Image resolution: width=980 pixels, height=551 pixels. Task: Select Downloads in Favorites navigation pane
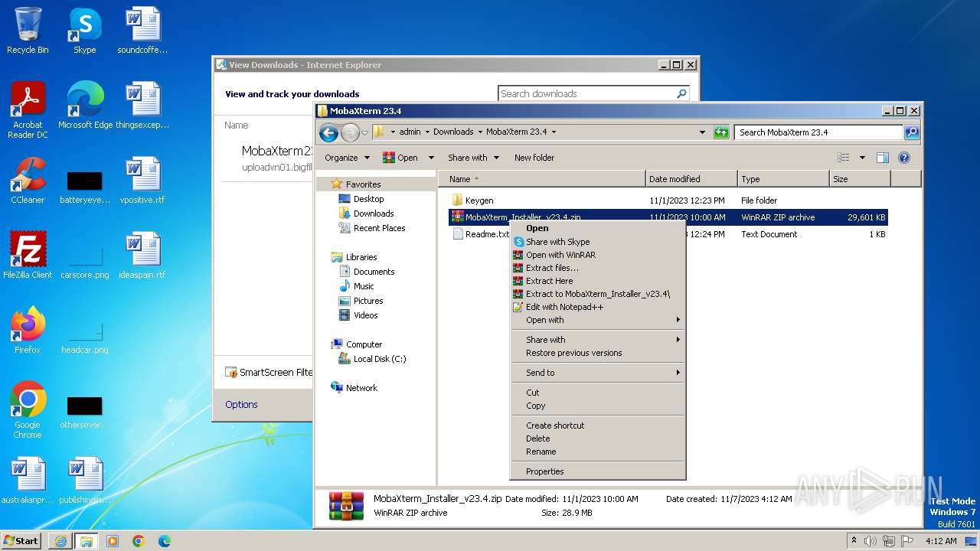pos(374,214)
